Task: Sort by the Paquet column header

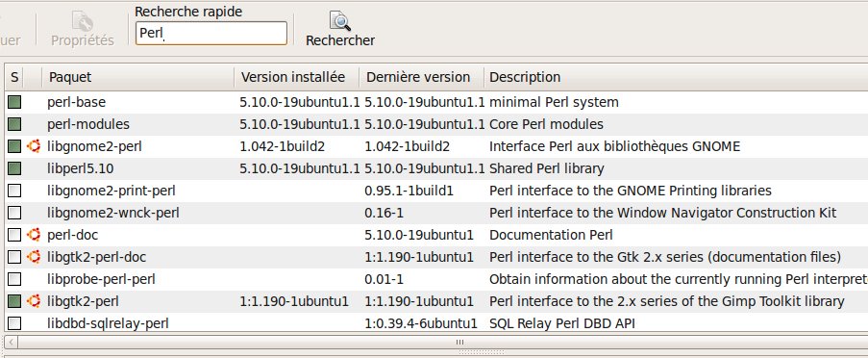Action: (137, 77)
